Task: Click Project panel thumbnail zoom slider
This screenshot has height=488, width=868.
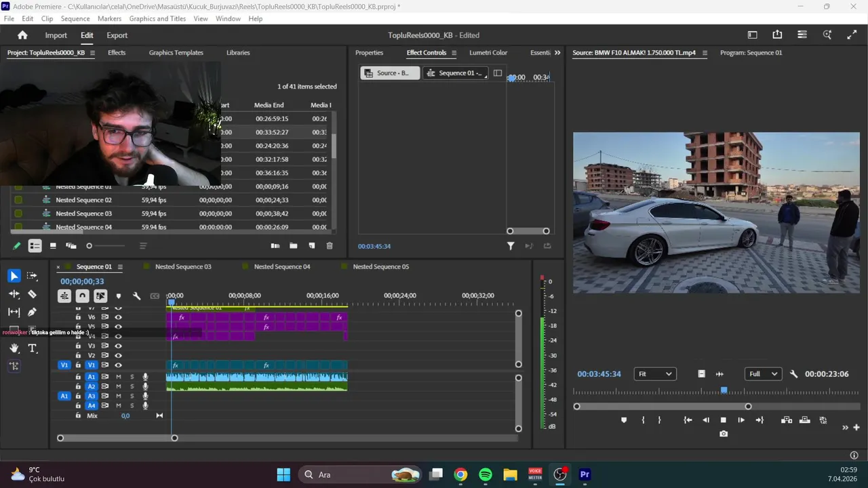Action: (x=89, y=246)
